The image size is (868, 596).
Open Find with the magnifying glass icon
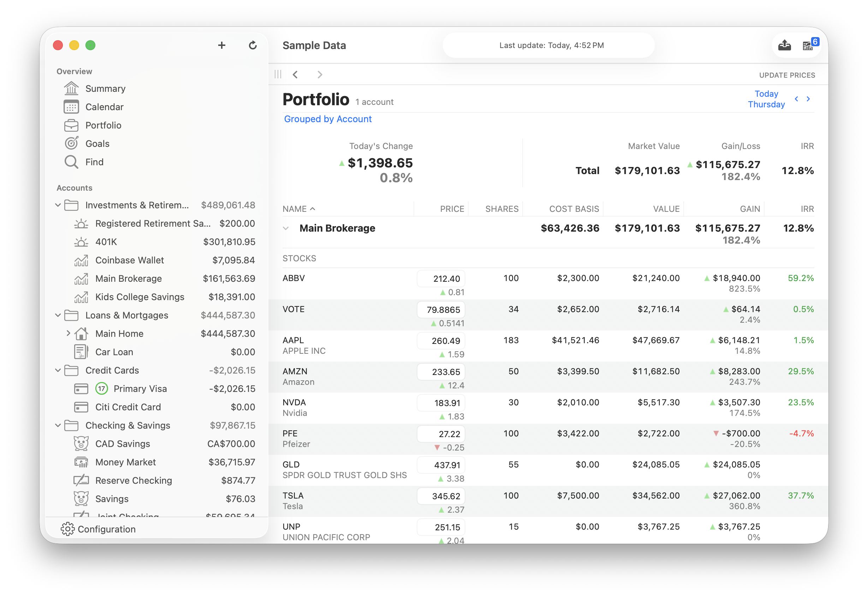pos(71,162)
